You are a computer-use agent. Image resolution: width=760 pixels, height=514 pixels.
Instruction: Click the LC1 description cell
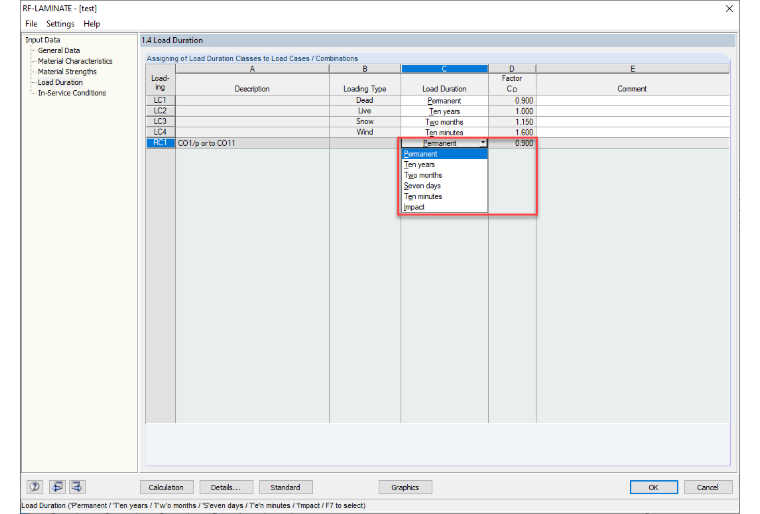(252, 100)
